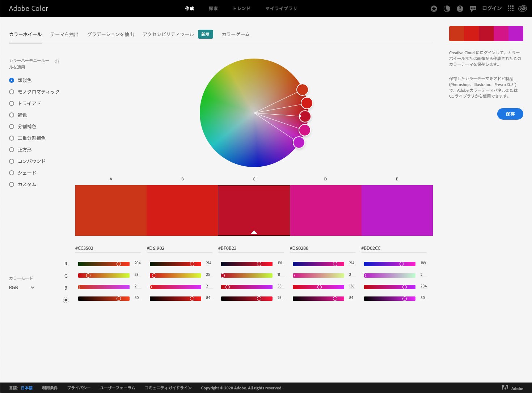Image resolution: width=532 pixels, height=393 pixels.
Task: Select color swatch E purple
Action: point(397,210)
